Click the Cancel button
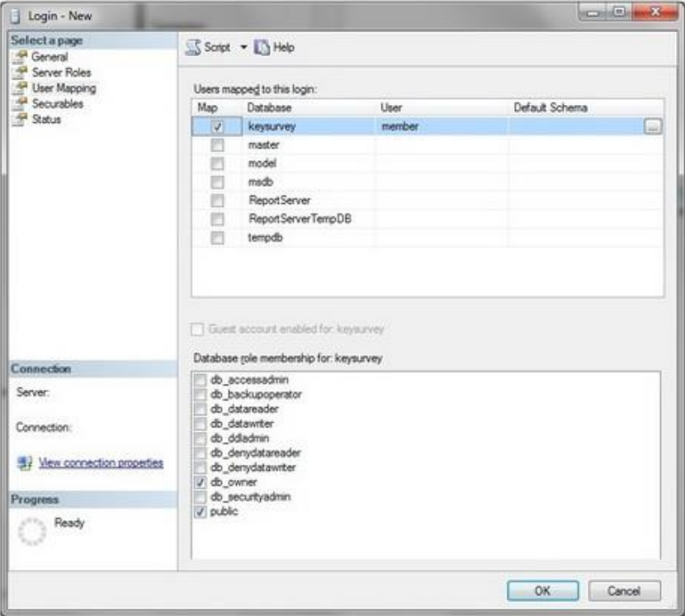The image size is (685, 616). (625, 590)
